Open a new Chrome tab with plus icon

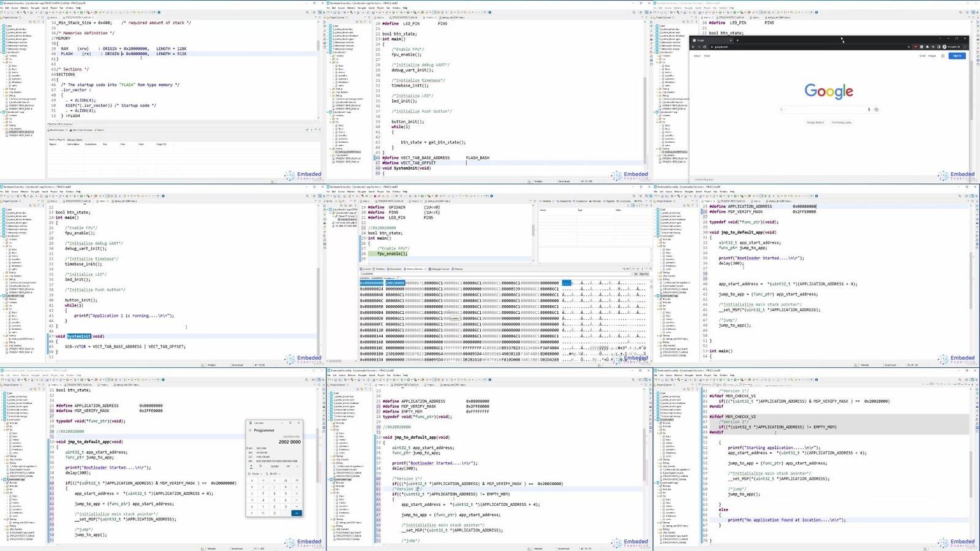pos(737,40)
